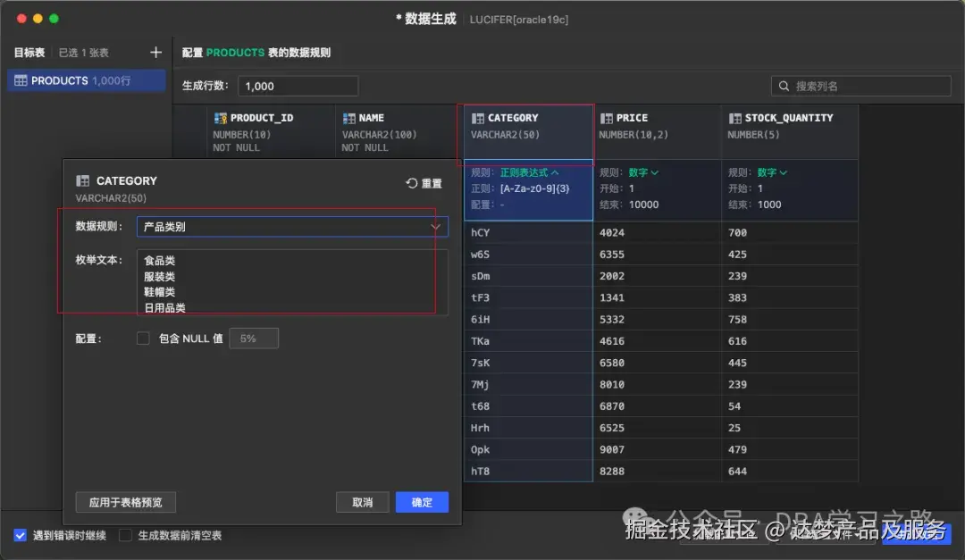This screenshot has width=965, height=560.
Task: Click the category cell sDm
Action: (529, 276)
